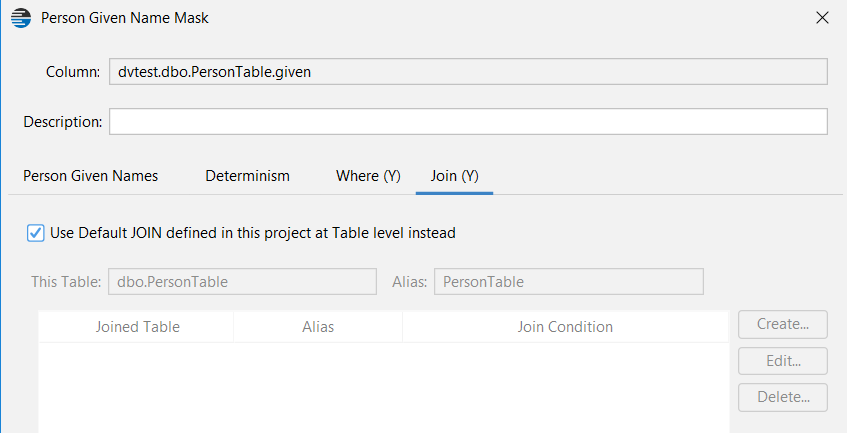Click the Delete... button
The image size is (847, 433).
(x=783, y=397)
